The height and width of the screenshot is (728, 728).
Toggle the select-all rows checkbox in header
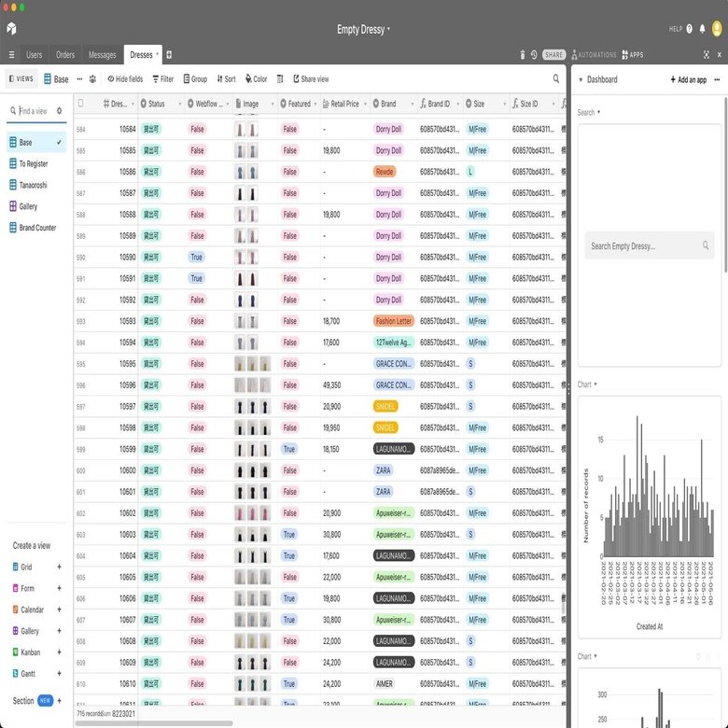point(81,103)
